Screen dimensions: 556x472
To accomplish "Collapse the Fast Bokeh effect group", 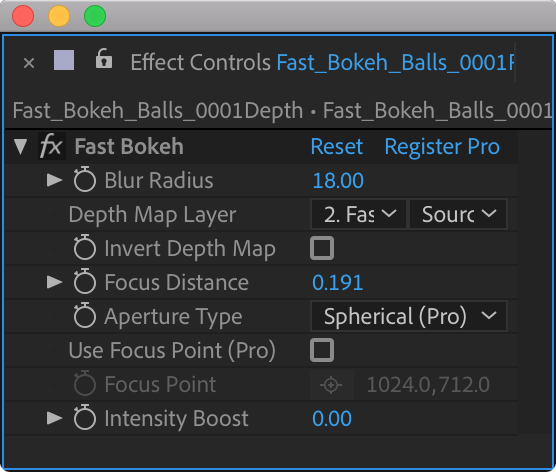I will 21,146.
